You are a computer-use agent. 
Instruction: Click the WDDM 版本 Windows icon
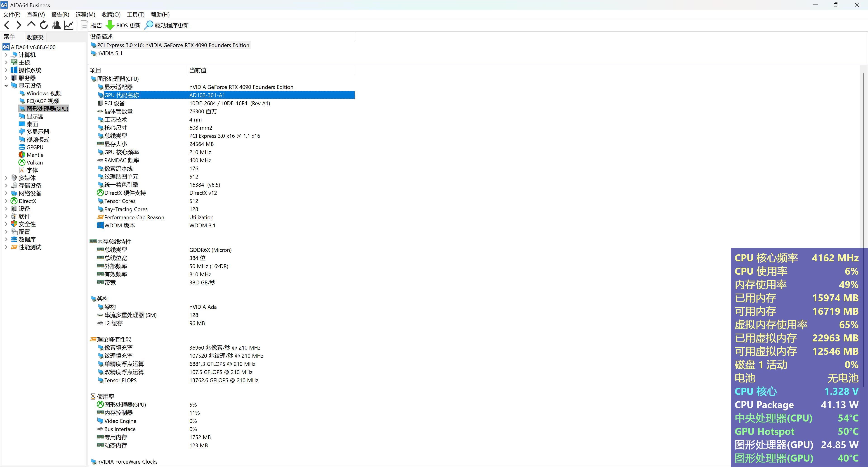point(100,225)
